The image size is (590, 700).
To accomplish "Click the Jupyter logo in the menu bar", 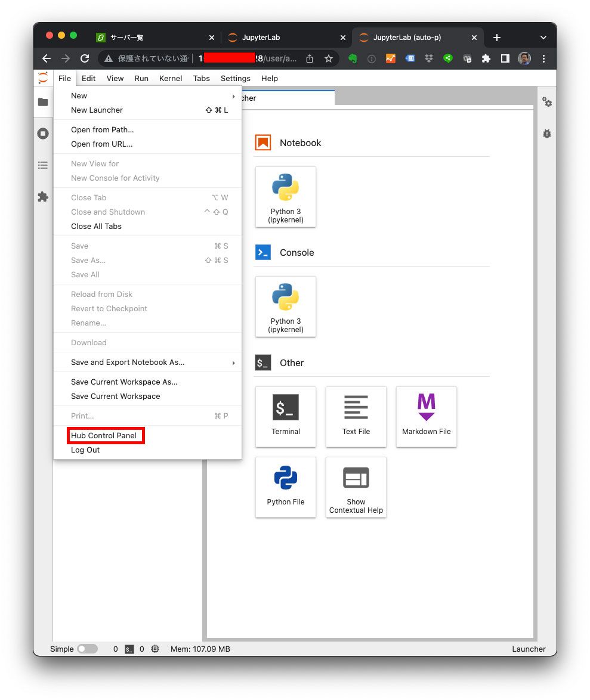I will (x=43, y=78).
